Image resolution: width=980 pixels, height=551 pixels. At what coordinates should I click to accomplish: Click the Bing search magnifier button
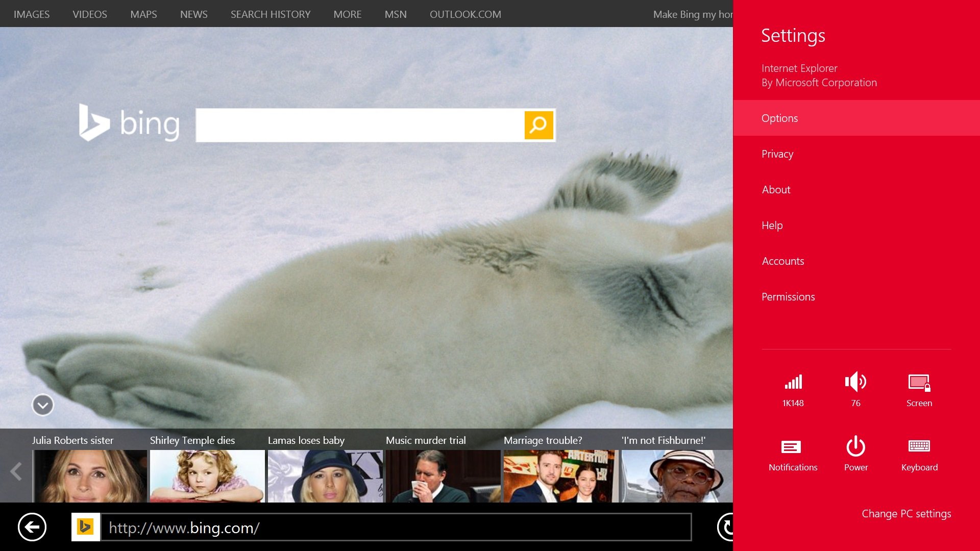pos(538,125)
